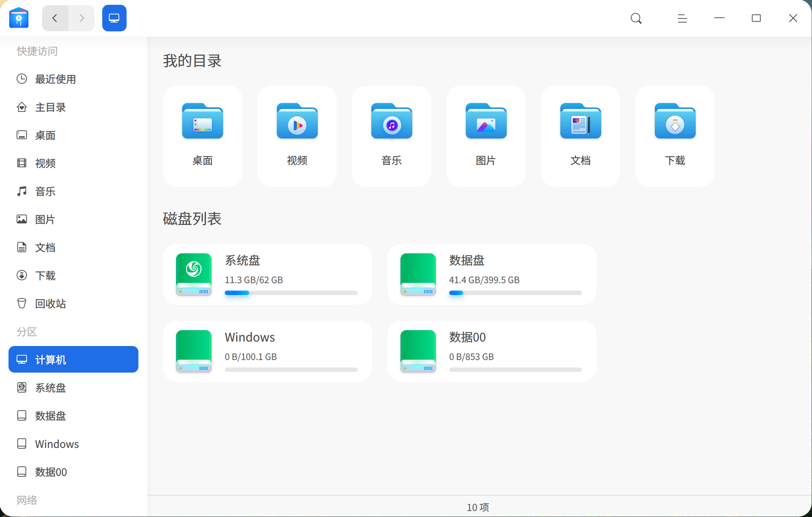Click the 0 B/853 GB capacity text
812x517 pixels.
pos(471,357)
